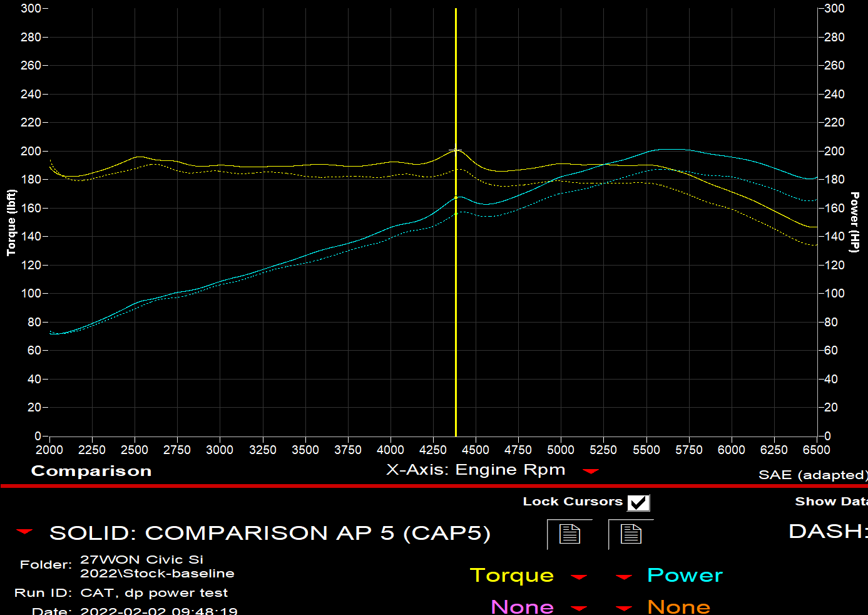Toggle the Lock Cursors checkbox
The height and width of the screenshot is (615, 868).
(638, 503)
